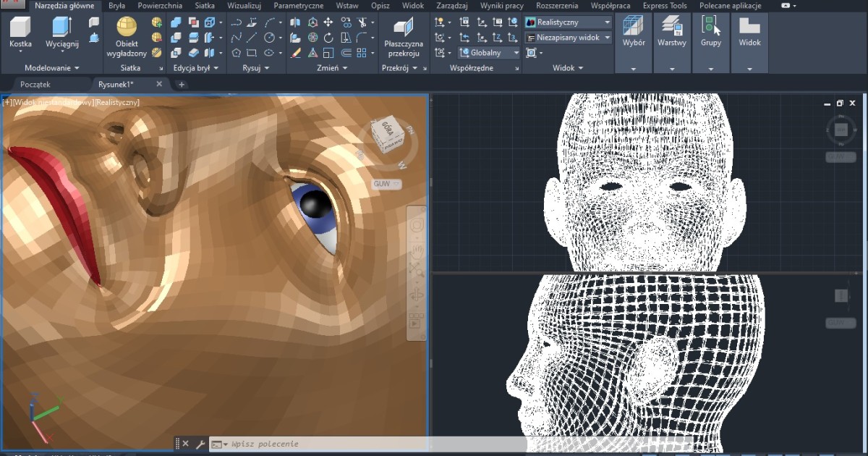Open the Wizualizuj ribbon tab
Image resolution: width=868 pixels, height=456 pixels.
point(244,5)
